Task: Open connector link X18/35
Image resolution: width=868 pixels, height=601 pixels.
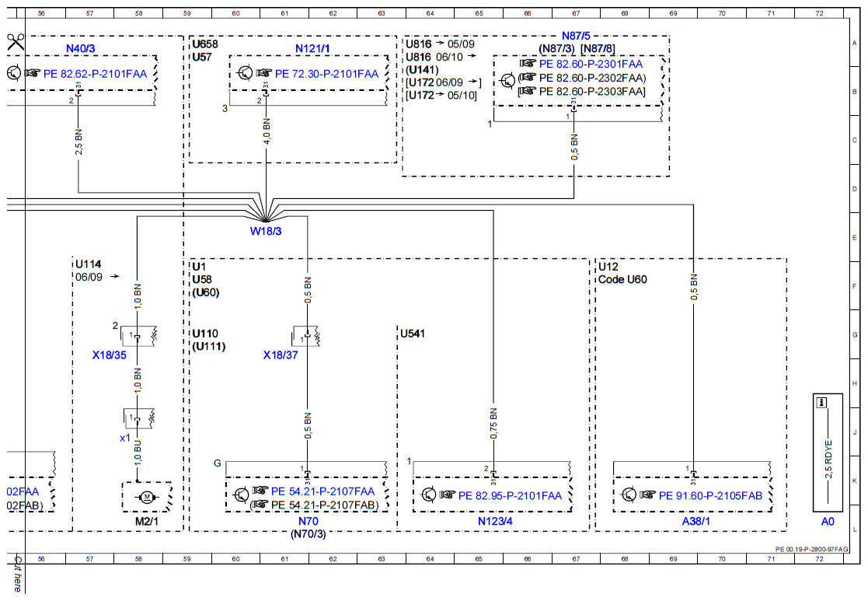Action: pos(109,355)
